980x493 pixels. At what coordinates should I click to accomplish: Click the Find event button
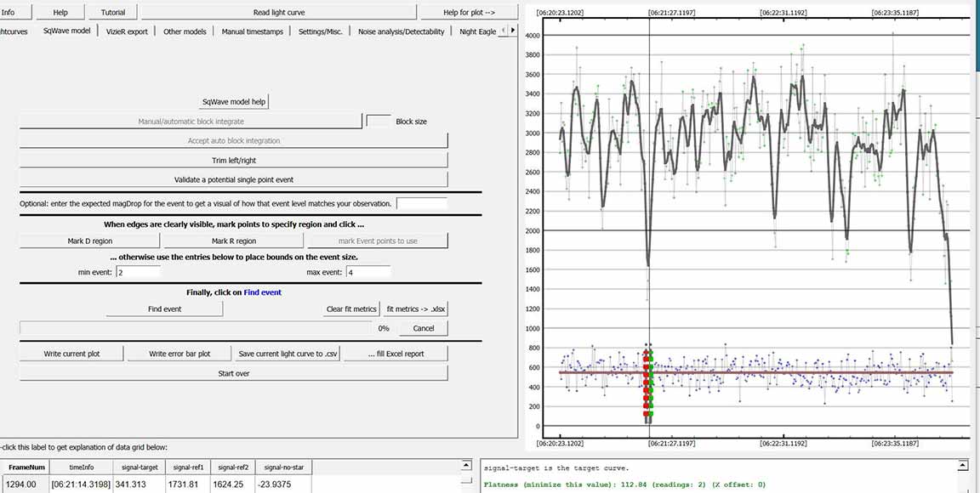(x=165, y=309)
